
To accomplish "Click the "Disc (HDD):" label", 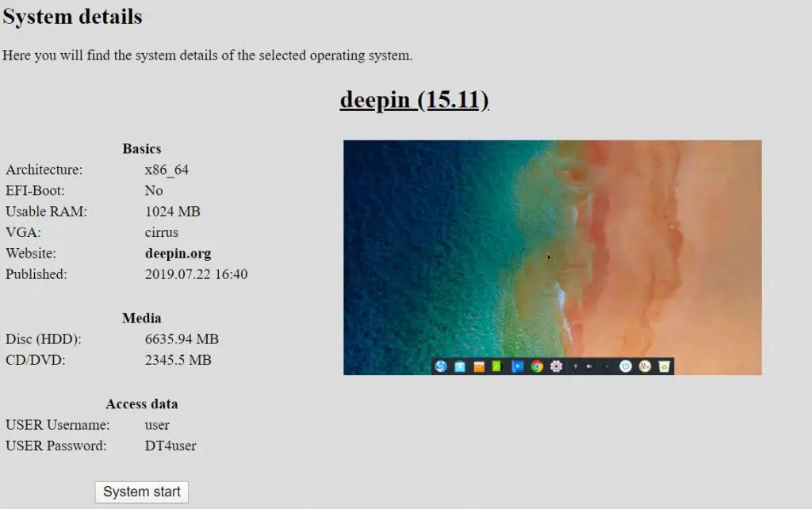I will coord(44,339).
